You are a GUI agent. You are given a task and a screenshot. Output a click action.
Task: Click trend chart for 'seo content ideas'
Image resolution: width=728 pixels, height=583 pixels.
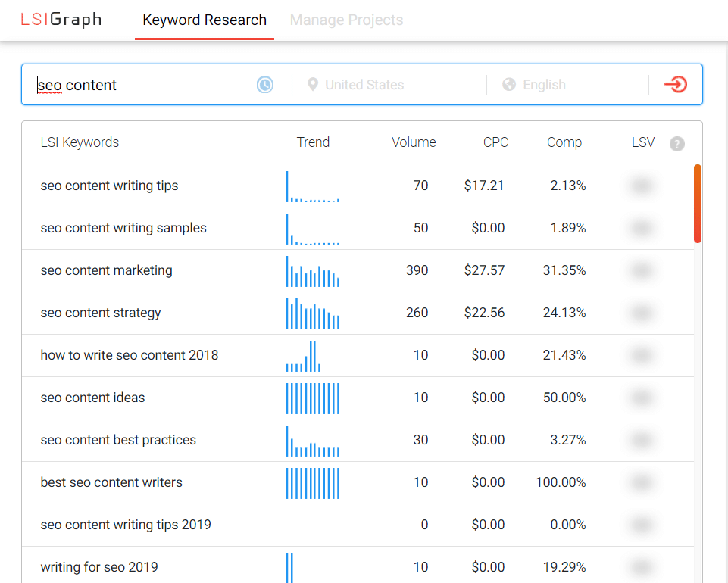tap(312, 398)
